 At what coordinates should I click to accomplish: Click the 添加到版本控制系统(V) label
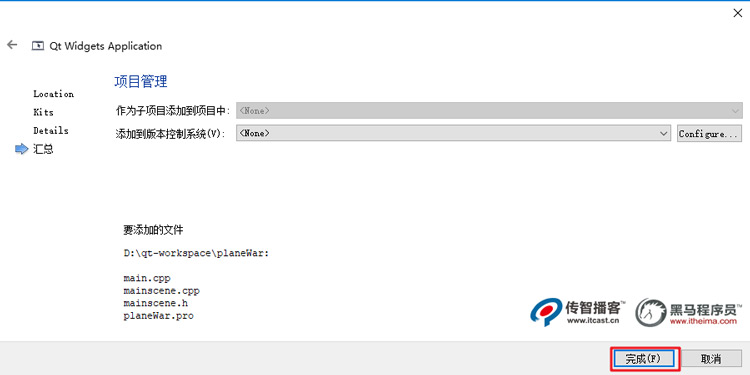click(170, 134)
